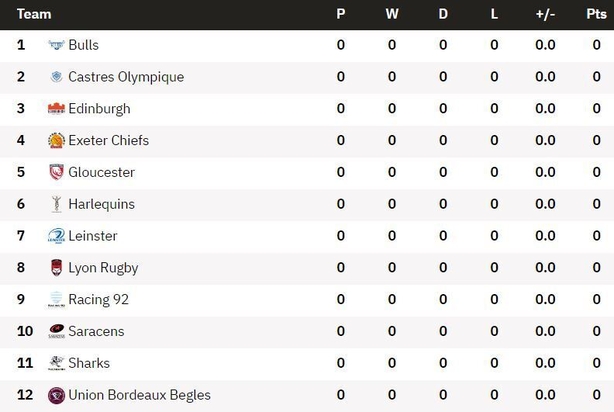The height and width of the screenshot is (412, 614).
Task: Click the Sharks logo
Action: pos(56,363)
